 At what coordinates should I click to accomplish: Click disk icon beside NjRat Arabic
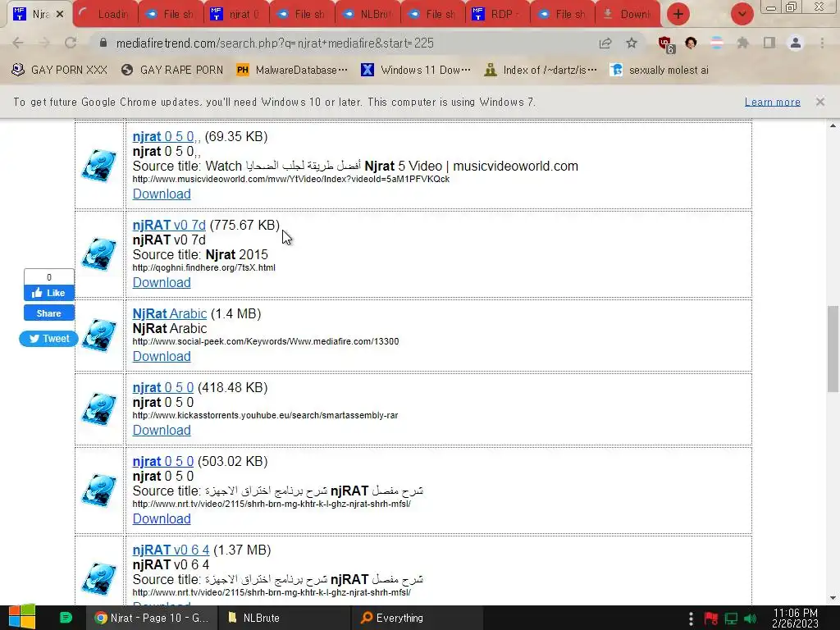click(99, 336)
